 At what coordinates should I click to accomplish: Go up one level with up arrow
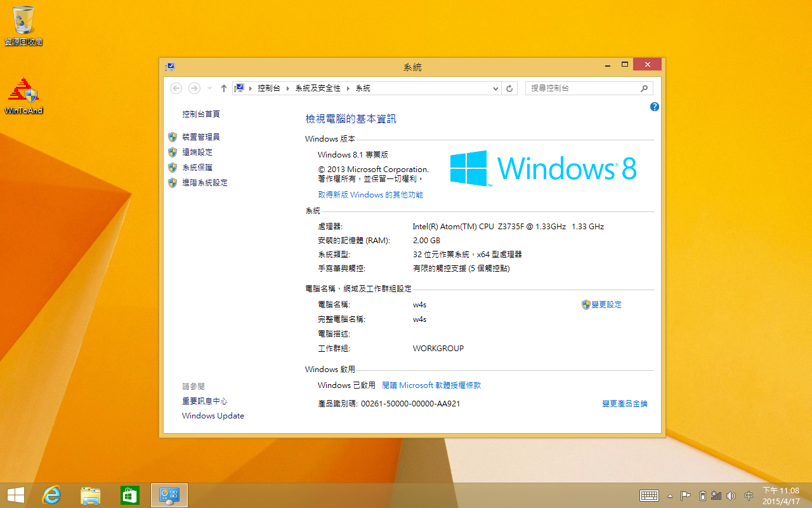(x=223, y=88)
